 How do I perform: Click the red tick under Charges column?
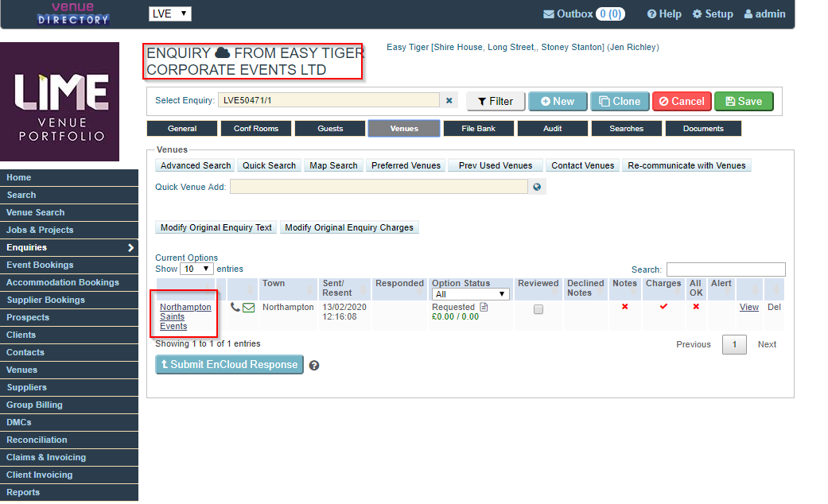point(664,306)
